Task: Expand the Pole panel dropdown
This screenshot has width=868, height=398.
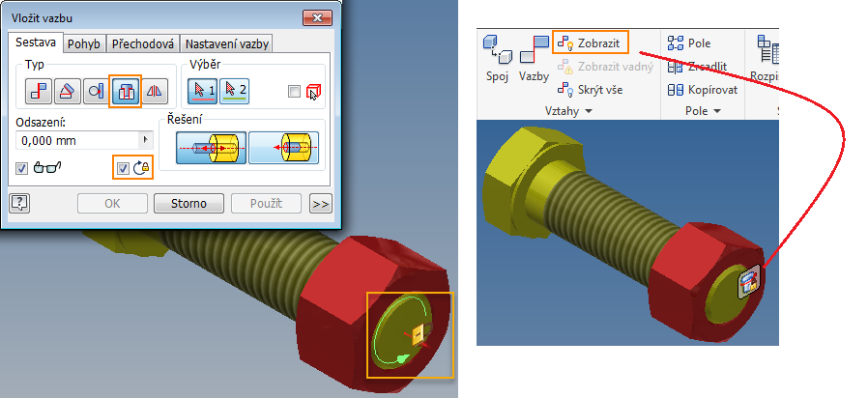Action: click(x=717, y=111)
